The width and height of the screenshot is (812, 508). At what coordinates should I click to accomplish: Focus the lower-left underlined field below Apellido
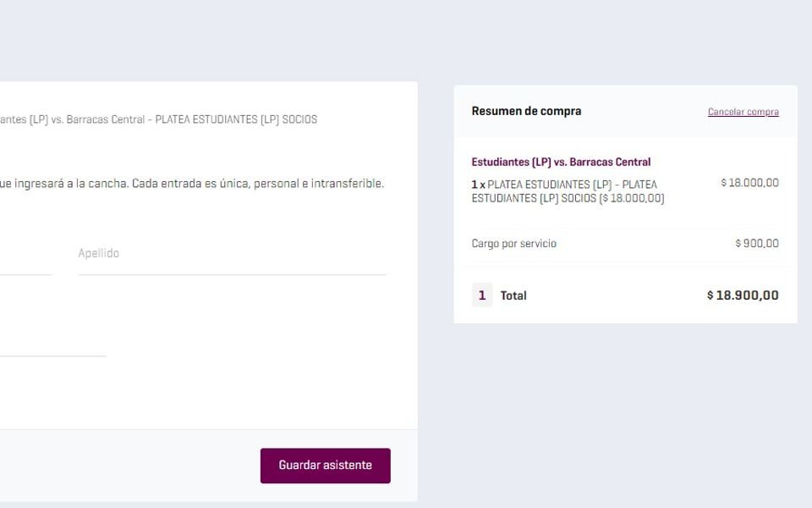pyautogui.click(x=52, y=340)
